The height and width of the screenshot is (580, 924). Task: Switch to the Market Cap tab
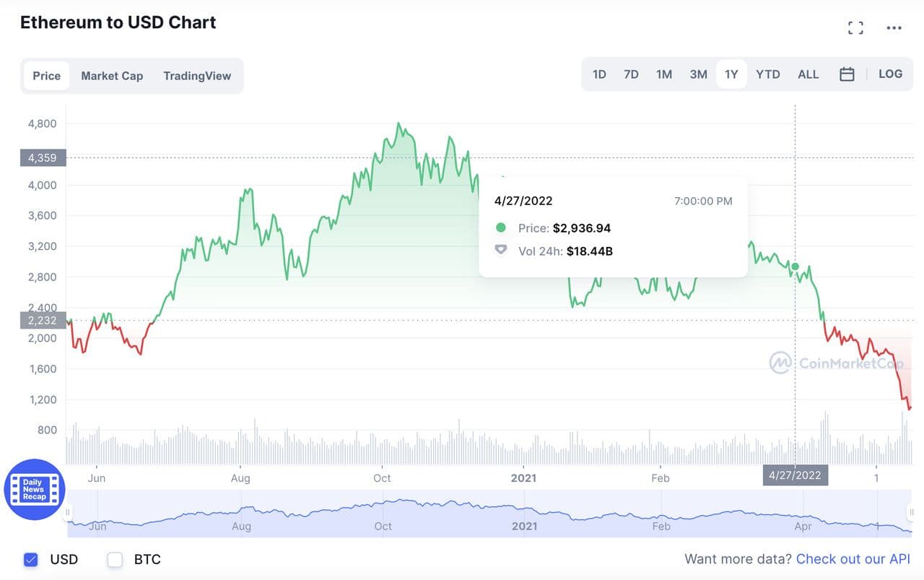(112, 76)
